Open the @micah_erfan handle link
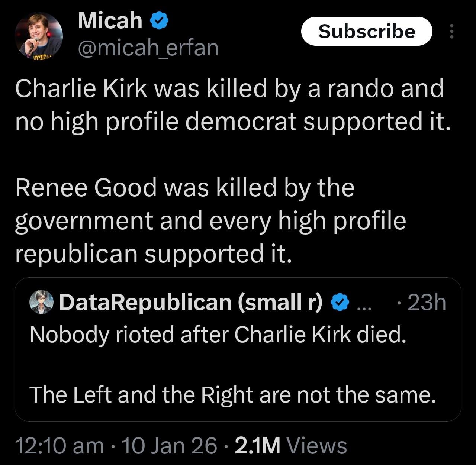This screenshot has height=465, width=476. [x=148, y=48]
